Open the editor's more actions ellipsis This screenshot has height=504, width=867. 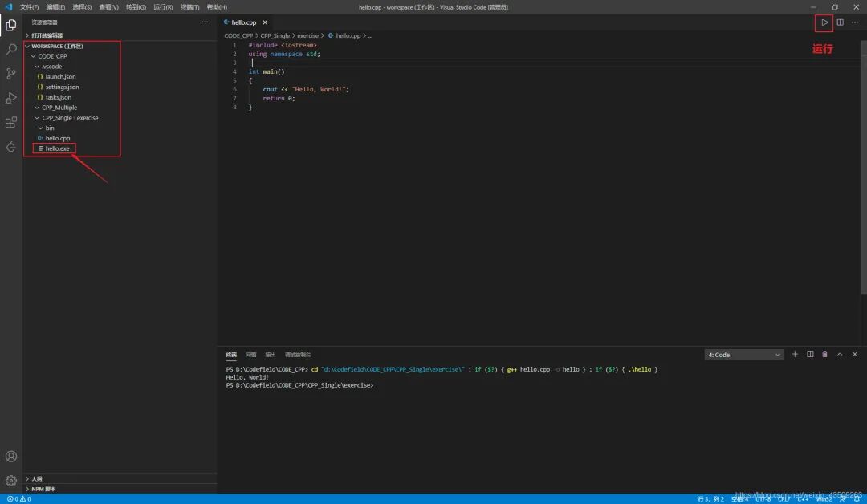pyautogui.click(x=855, y=22)
